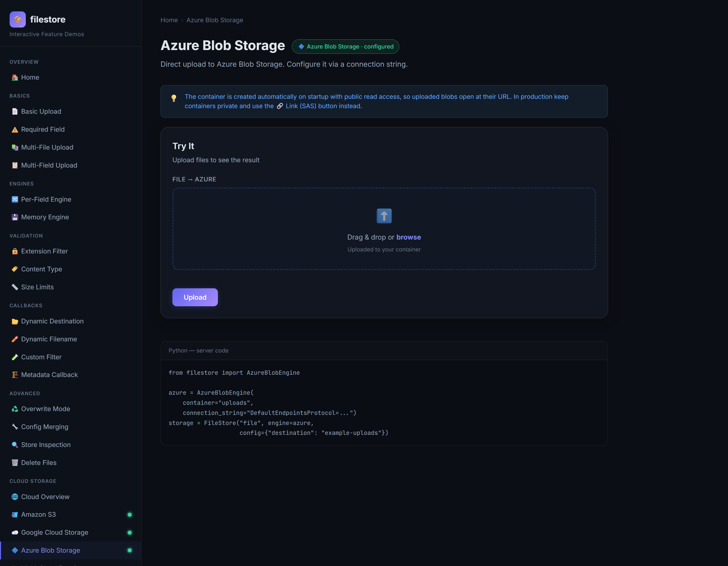Click the Extension Filter lock icon
Image resolution: width=728 pixels, height=566 pixels.
click(15, 251)
